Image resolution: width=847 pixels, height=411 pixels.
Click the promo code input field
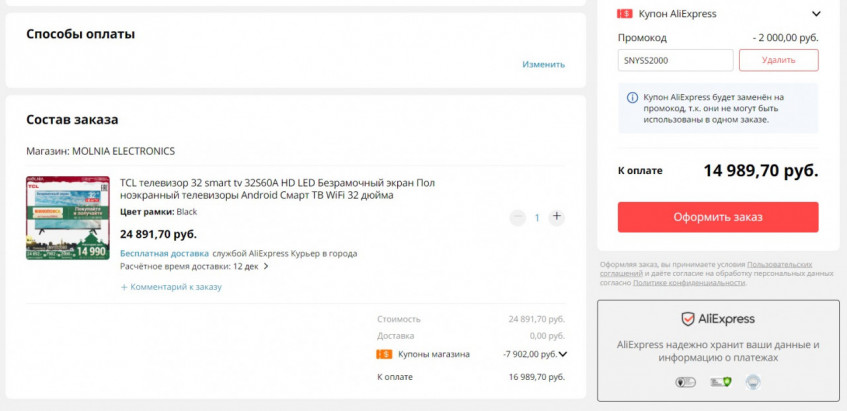(x=675, y=60)
